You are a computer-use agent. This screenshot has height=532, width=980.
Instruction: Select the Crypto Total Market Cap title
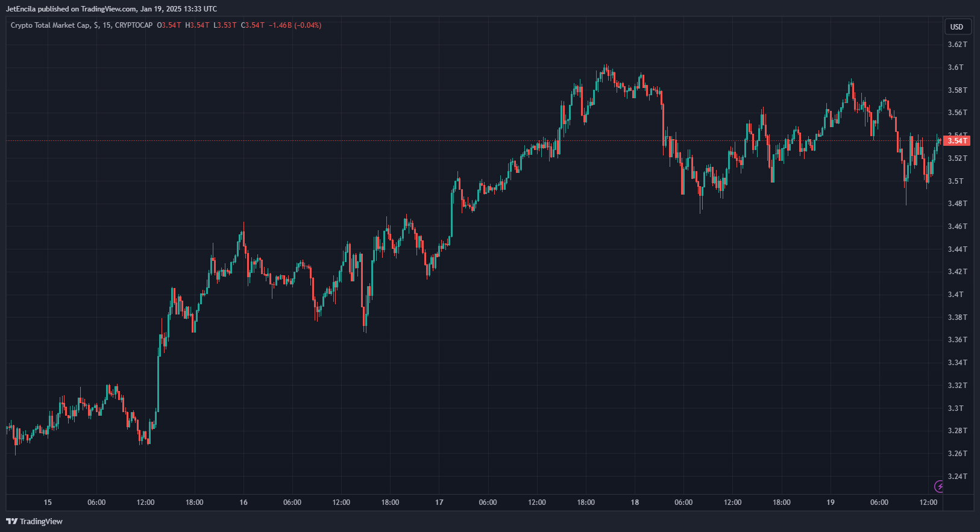click(x=51, y=25)
